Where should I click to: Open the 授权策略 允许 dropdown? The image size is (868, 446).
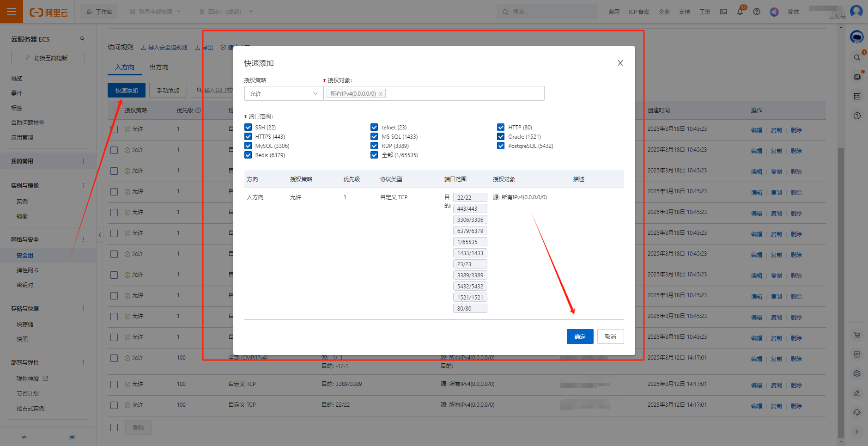(283, 93)
